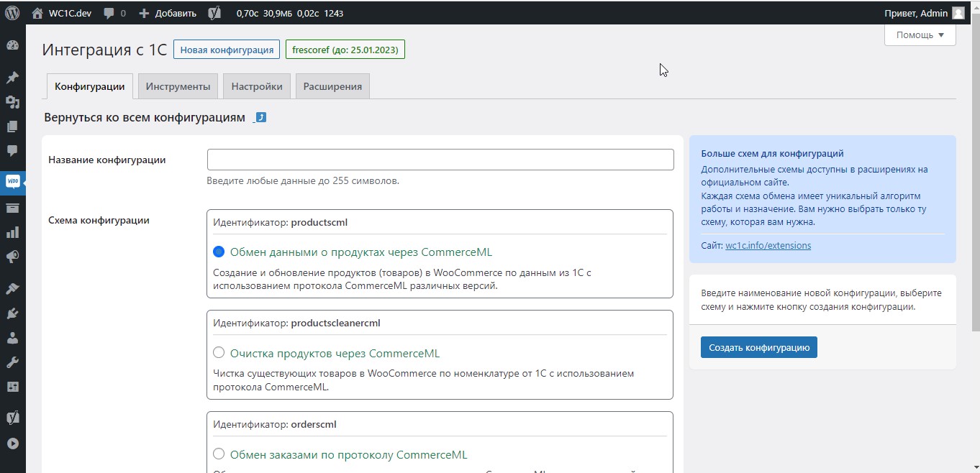Open the Yoast SEO sidebar icon
980x473 pixels.
tap(12, 418)
